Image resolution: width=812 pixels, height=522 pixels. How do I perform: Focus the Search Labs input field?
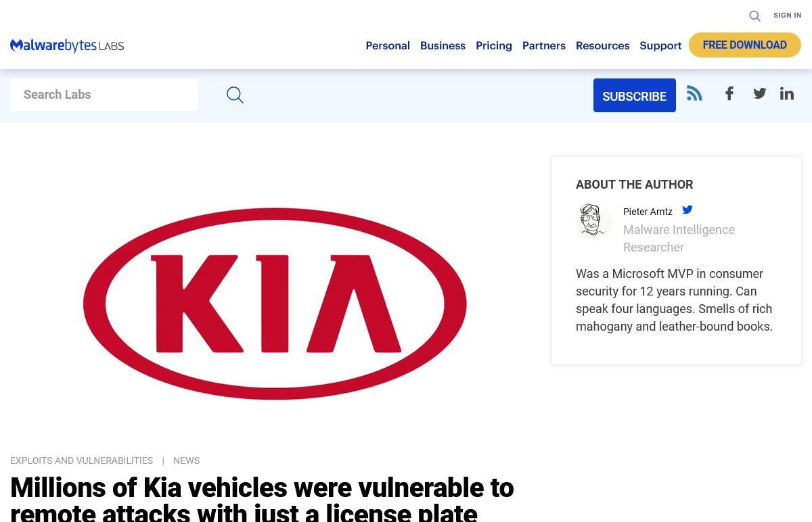click(x=104, y=95)
